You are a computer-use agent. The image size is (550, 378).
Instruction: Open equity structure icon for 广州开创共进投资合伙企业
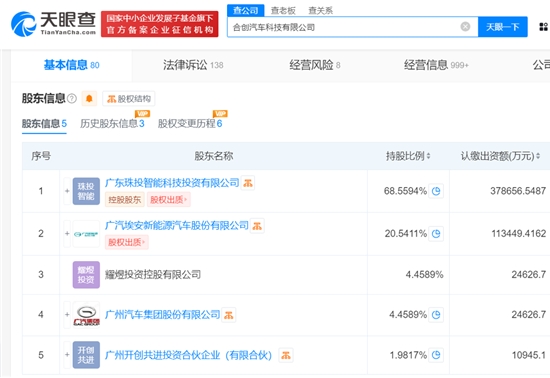286,355
